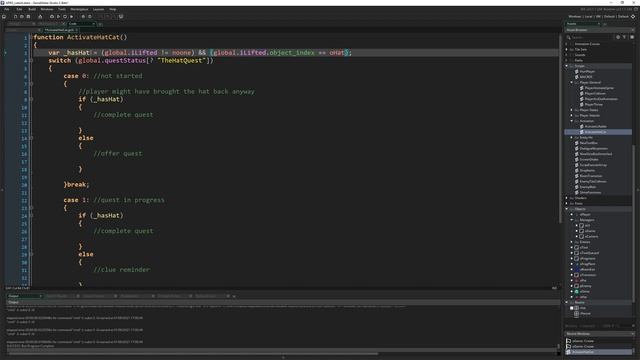Collapse the else block at line 29
Image resolution: width=640 pixels, height=360 pixels.
click(31, 254)
